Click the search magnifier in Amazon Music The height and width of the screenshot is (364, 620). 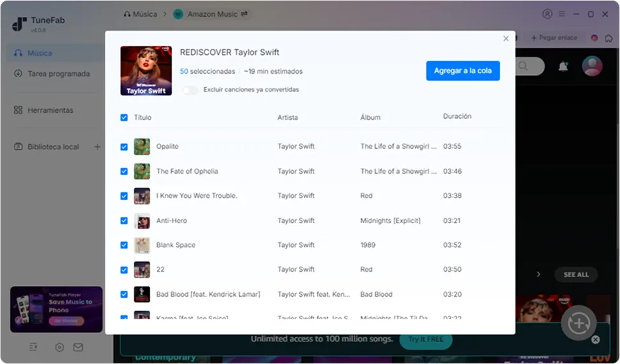[523, 66]
